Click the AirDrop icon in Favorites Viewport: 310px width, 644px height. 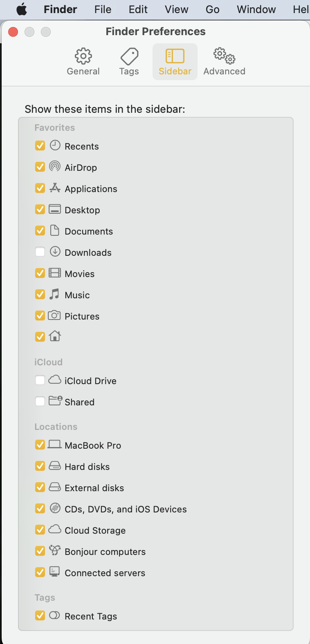click(55, 166)
